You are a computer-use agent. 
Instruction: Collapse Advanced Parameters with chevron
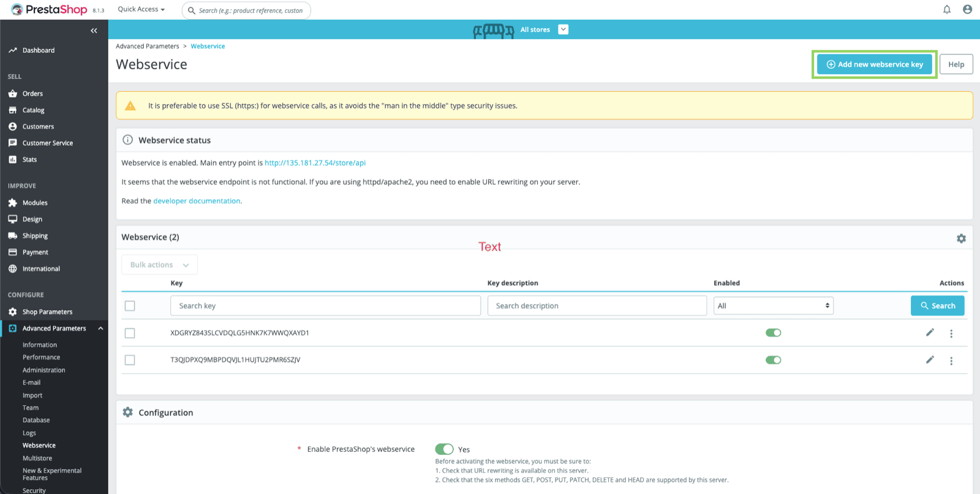click(x=100, y=329)
